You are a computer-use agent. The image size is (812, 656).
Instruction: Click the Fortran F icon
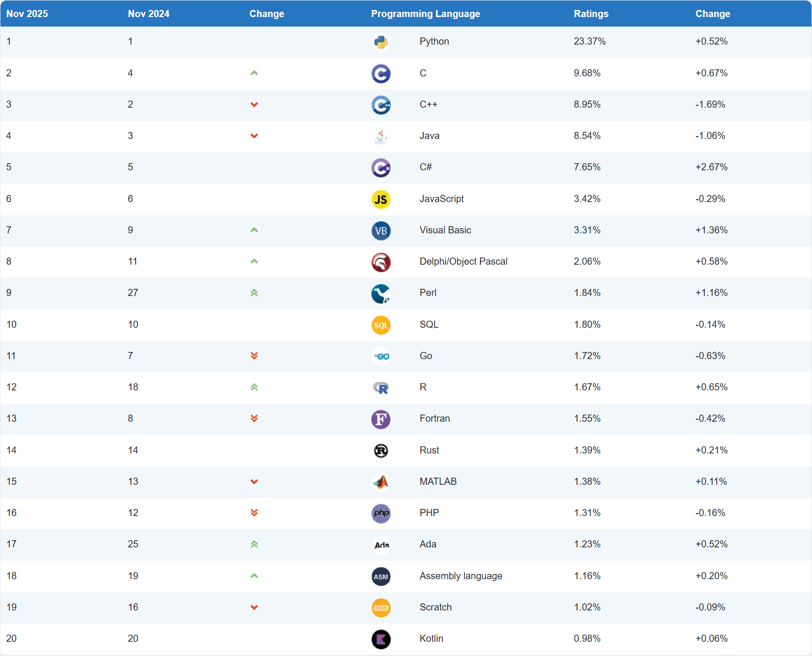381,419
